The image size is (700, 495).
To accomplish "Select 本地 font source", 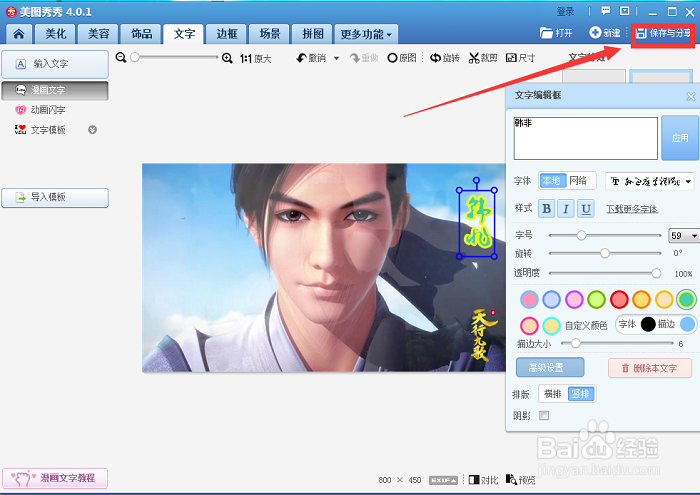I will pos(552,180).
